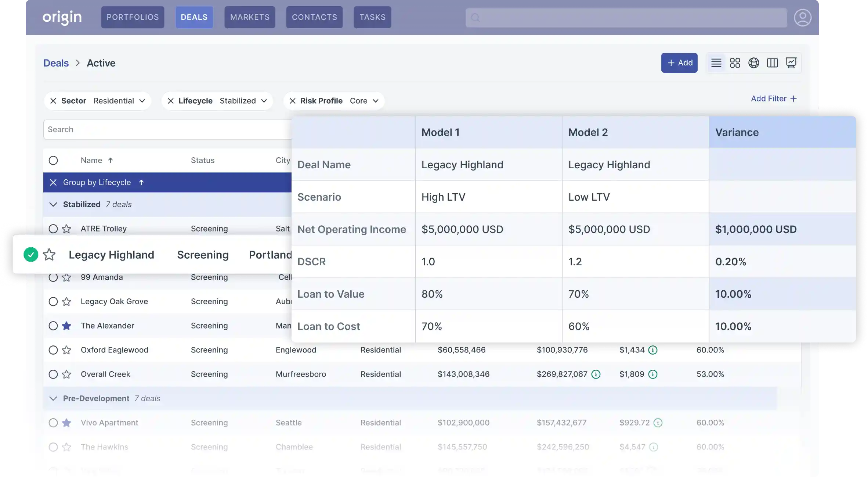Click the $1,000,000 USD variance value

pyautogui.click(x=756, y=229)
